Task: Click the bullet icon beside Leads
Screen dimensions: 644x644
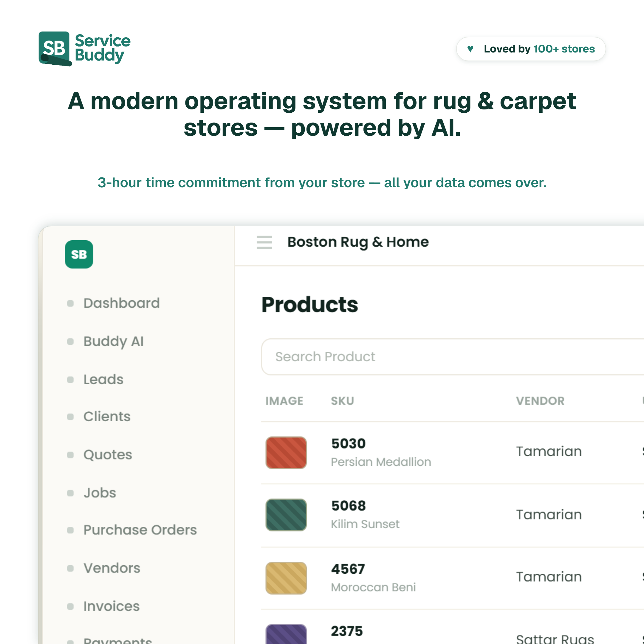Action: 70,380
